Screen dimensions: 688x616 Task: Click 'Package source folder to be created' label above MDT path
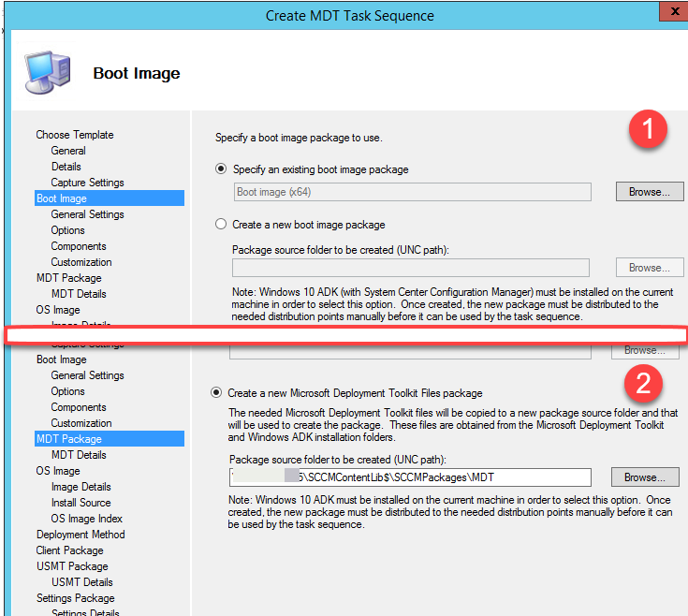[337, 460]
